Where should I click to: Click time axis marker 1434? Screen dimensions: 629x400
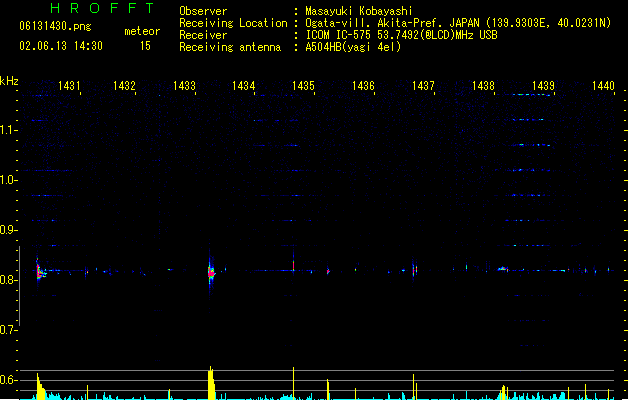pyautogui.click(x=243, y=85)
